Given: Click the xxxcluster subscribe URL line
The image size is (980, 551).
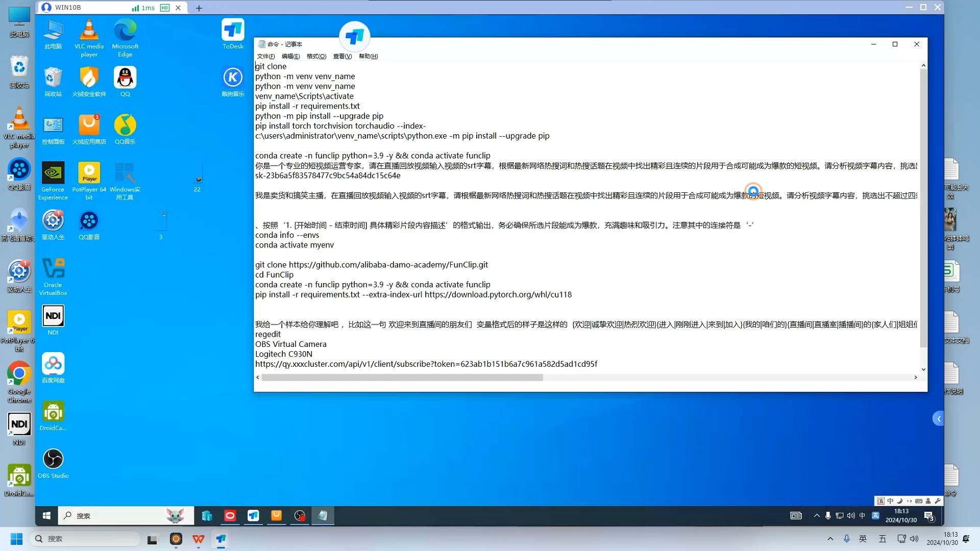Looking at the screenshot, I should pos(426,364).
